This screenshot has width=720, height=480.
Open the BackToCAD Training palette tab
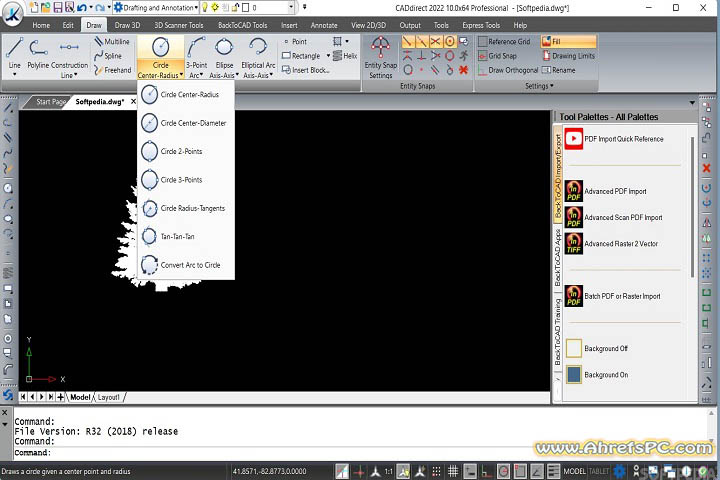[557, 332]
